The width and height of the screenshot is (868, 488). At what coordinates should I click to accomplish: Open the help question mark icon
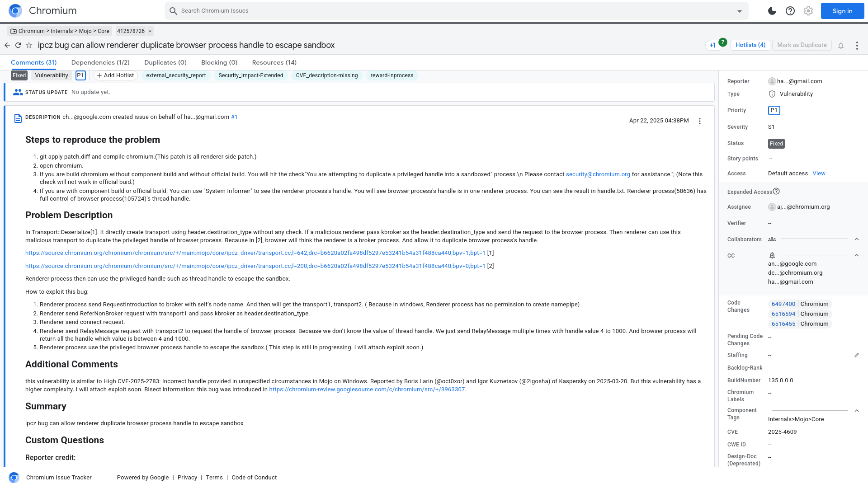(790, 11)
